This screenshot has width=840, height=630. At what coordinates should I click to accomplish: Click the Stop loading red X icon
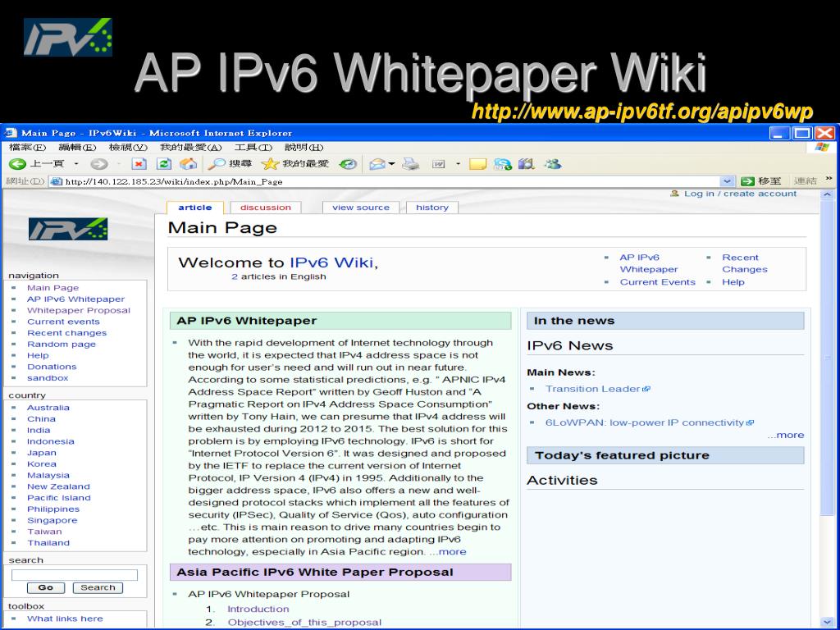click(139, 164)
